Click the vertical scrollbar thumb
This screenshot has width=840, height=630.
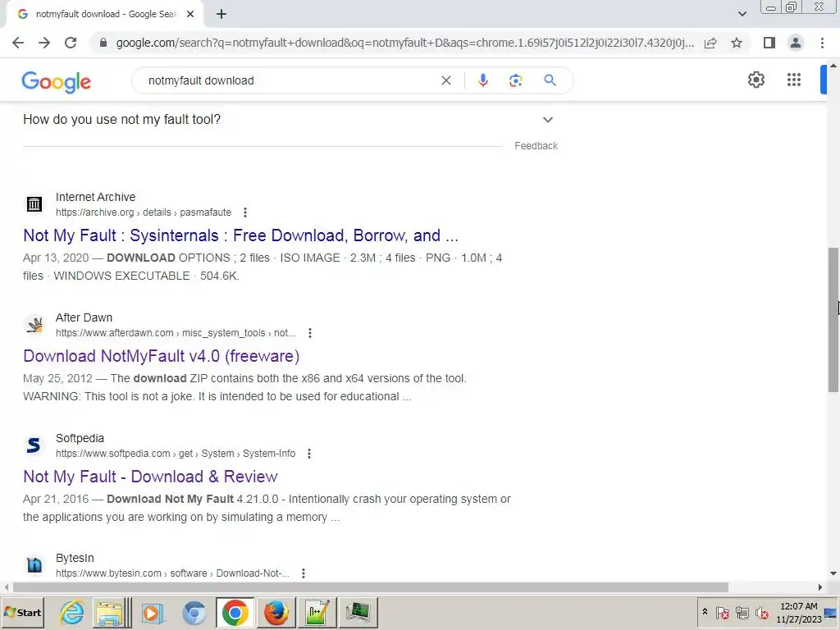point(833,320)
